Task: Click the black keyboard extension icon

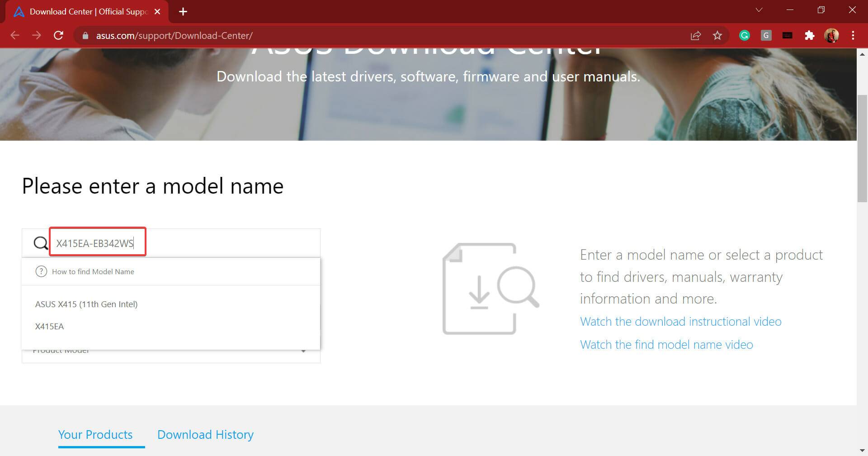Action: click(787, 35)
